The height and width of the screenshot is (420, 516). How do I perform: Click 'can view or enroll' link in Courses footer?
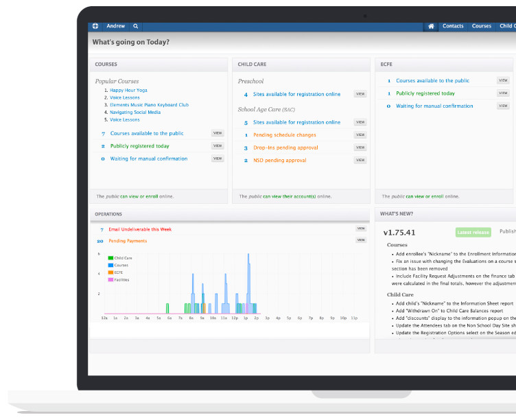[139, 196]
